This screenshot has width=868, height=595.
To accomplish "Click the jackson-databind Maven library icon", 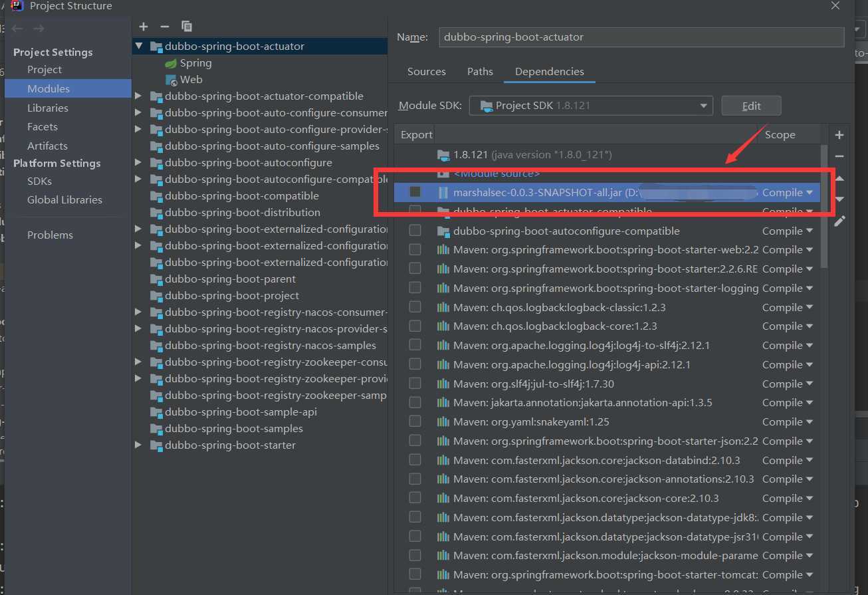I will (443, 461).
